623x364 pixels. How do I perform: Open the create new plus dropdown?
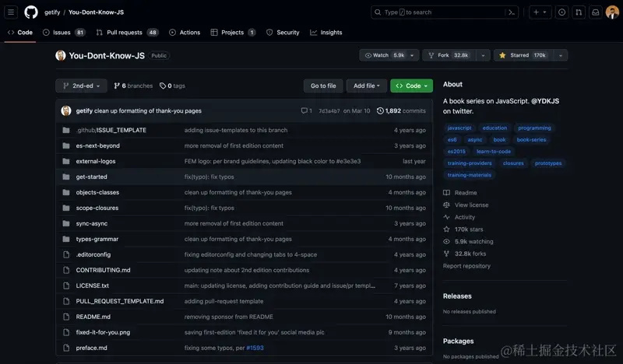click(x=540, y=12)
